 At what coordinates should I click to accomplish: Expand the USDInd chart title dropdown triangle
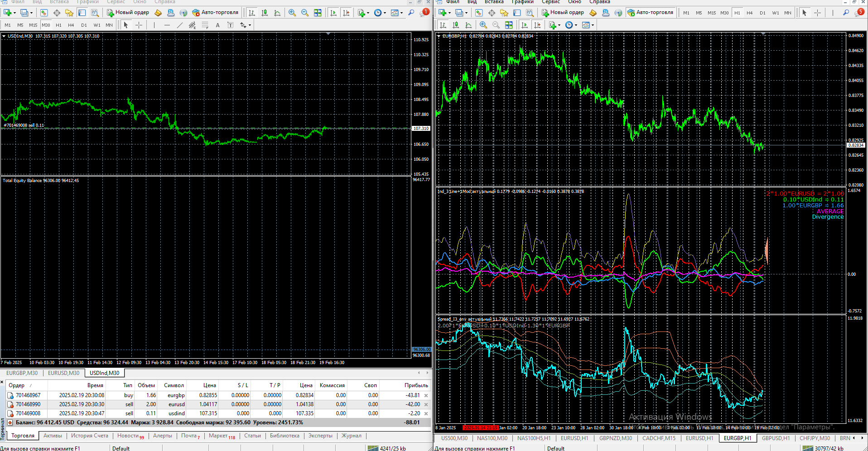4,36
